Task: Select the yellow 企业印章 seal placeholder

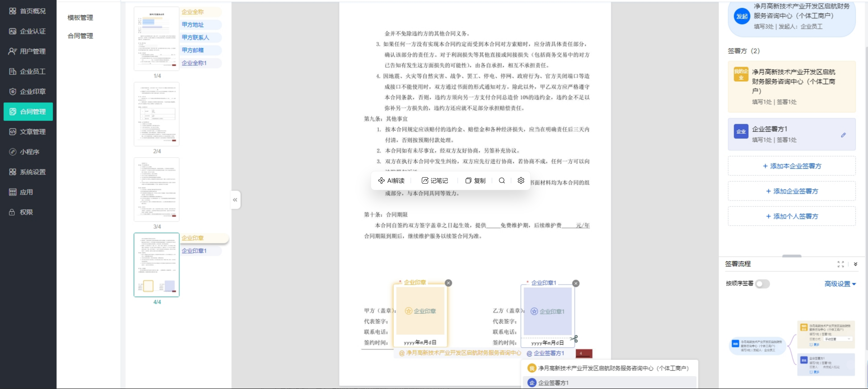Action: (420, 311)
